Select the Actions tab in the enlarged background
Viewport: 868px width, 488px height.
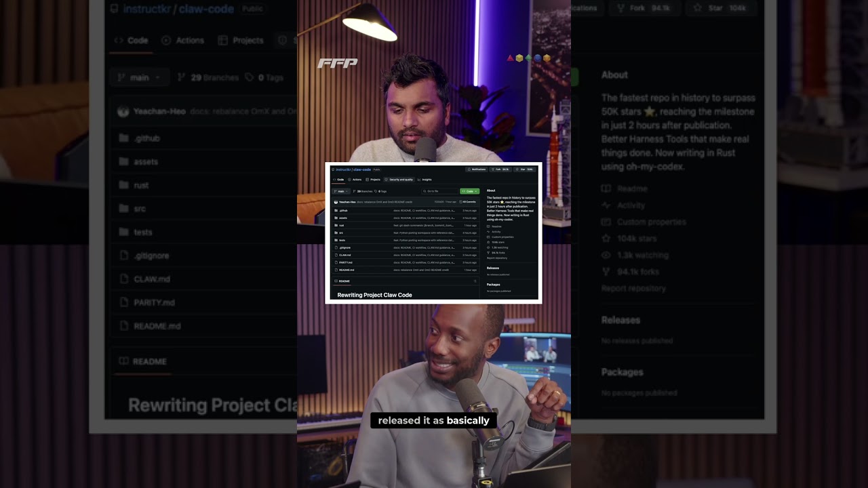[182, 40]
